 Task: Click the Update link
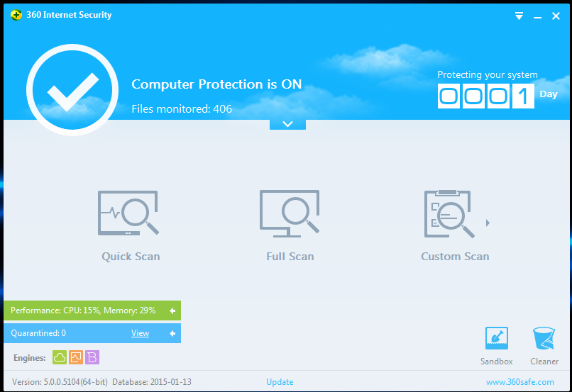pyautogui.click(x=280, y=382)
